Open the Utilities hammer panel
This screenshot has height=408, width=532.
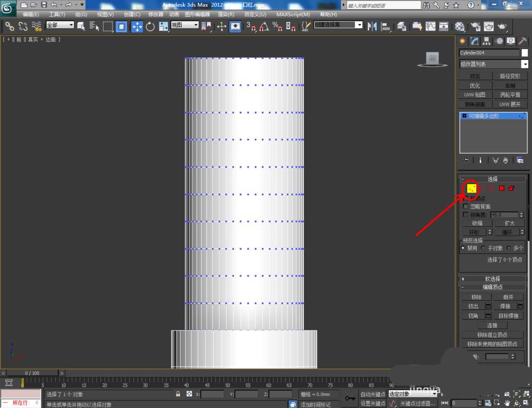click(x=523, y=41)
